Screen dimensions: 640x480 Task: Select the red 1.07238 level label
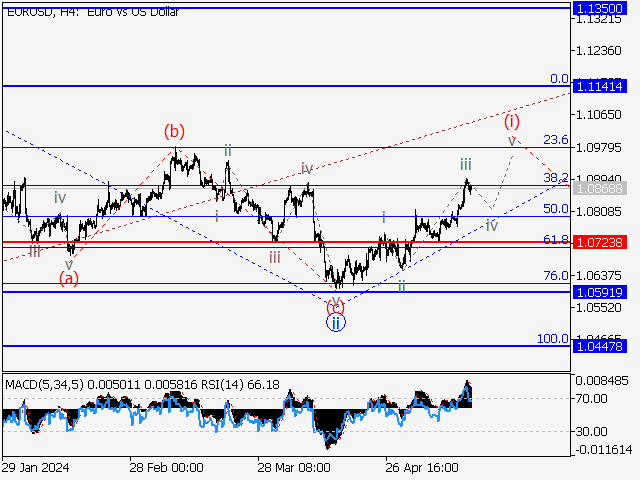[x=600, y=242]
